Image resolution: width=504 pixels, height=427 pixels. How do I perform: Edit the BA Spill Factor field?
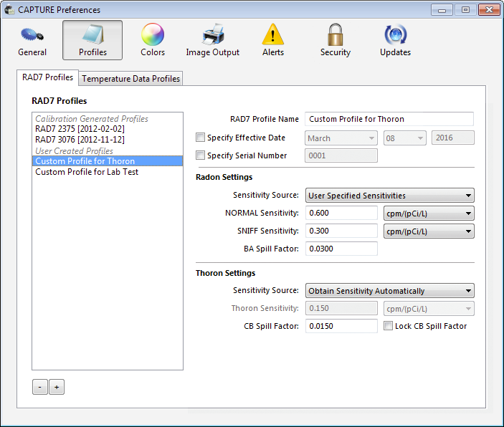click(341, 249)
